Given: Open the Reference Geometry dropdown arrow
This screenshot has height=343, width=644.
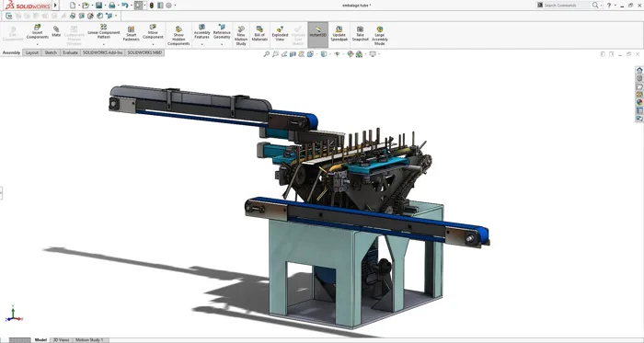Looking at the screenshot, I should [x=222, y=44].
